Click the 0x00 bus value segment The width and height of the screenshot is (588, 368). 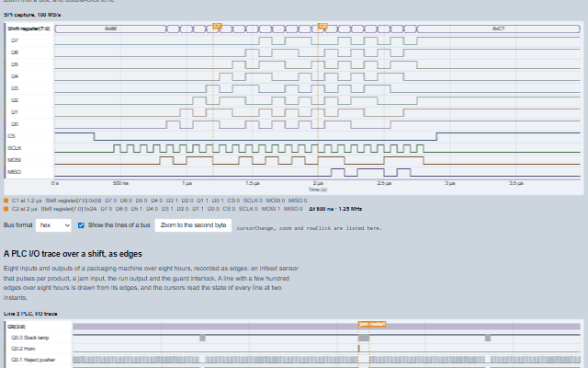pos(110,29)
